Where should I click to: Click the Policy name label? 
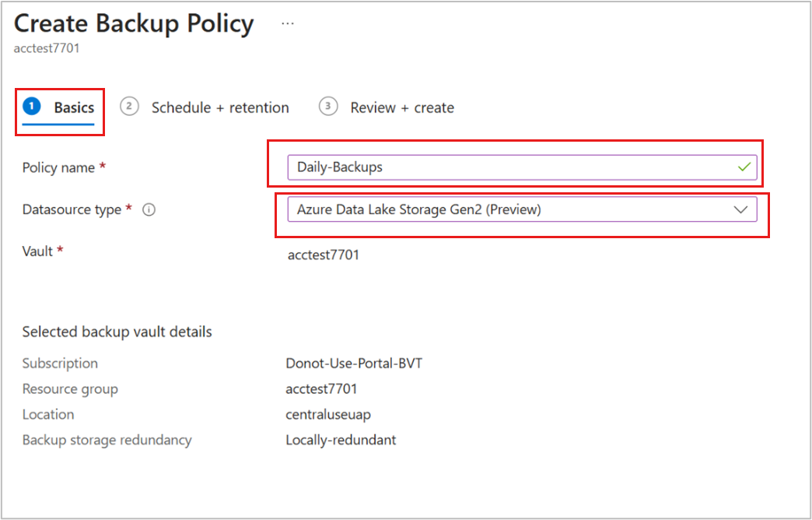[58, 167]
